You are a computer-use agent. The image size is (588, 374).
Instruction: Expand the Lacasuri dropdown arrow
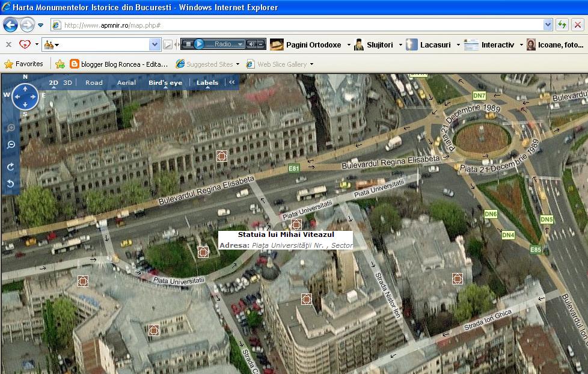coord(458,44)
